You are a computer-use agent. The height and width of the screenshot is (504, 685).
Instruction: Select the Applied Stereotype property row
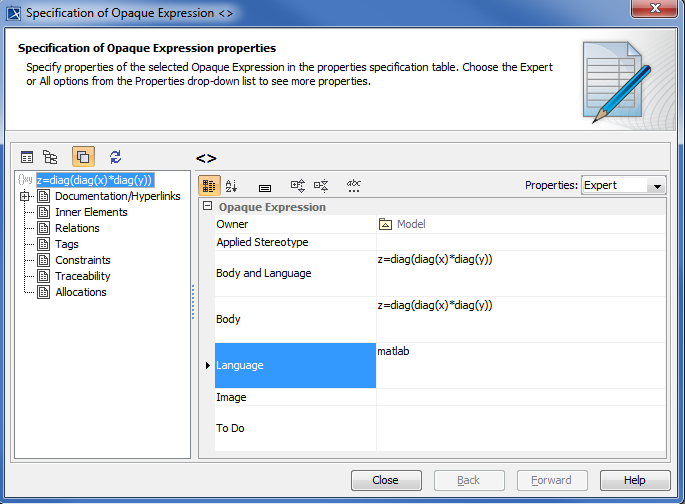point(440,242)
